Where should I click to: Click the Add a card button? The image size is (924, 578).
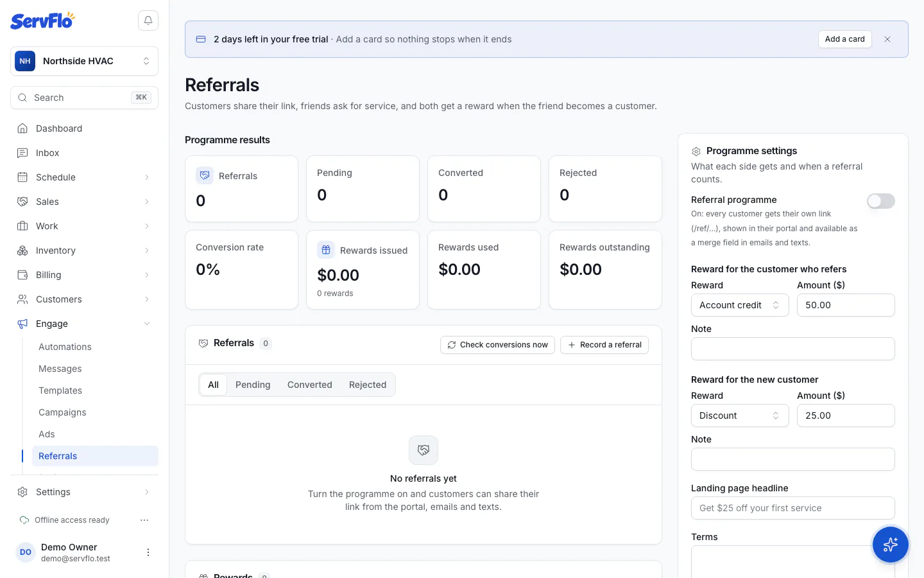click(x=845, y=39)
